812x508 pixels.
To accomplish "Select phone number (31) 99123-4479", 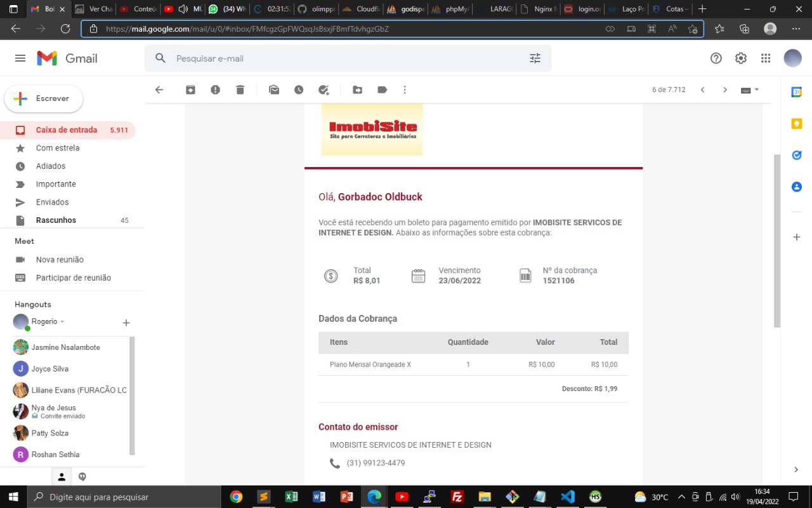I will click(376, 464).
